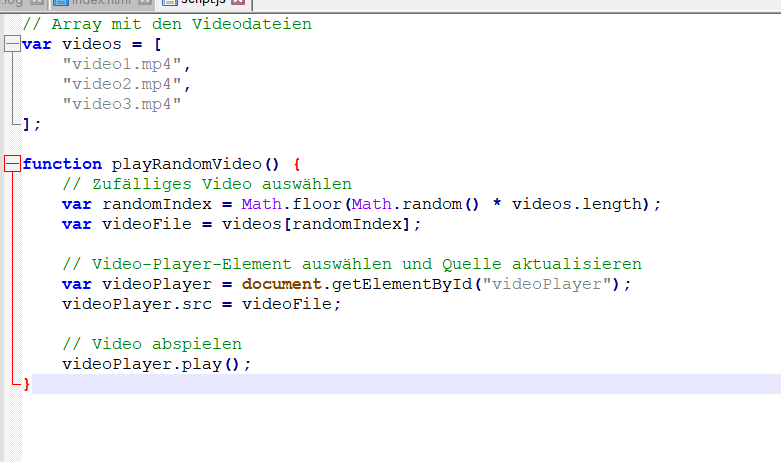Click videoFile in the "var videoFile" declaration
The width and height of the screenshot is (781, 462).
click(x=147, y=224)
